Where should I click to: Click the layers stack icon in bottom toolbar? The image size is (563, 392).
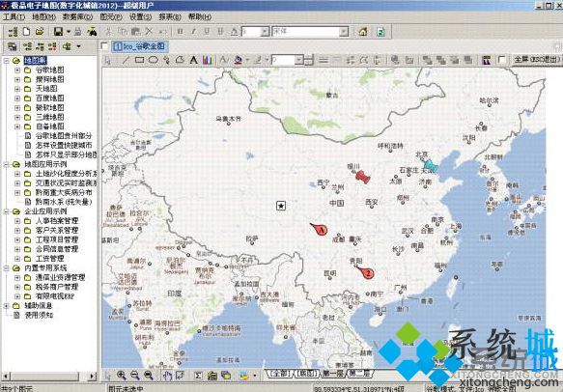pos(226,376)
